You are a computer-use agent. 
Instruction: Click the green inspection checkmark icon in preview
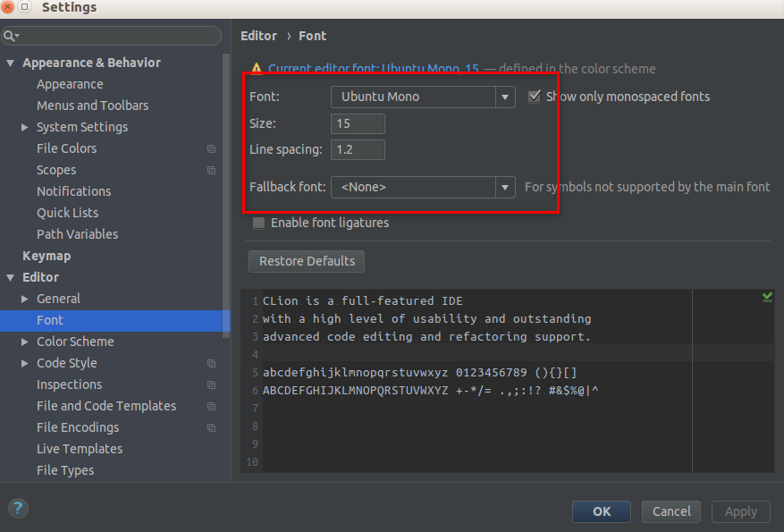coord(767,298)
